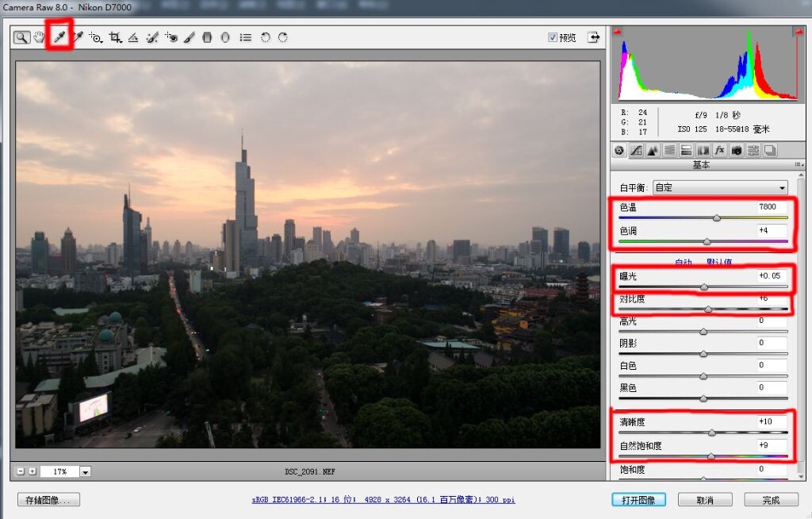Viewport: 812px width, 519px height.
Task: Click the 自动 auto link
Action: [684, 262]
